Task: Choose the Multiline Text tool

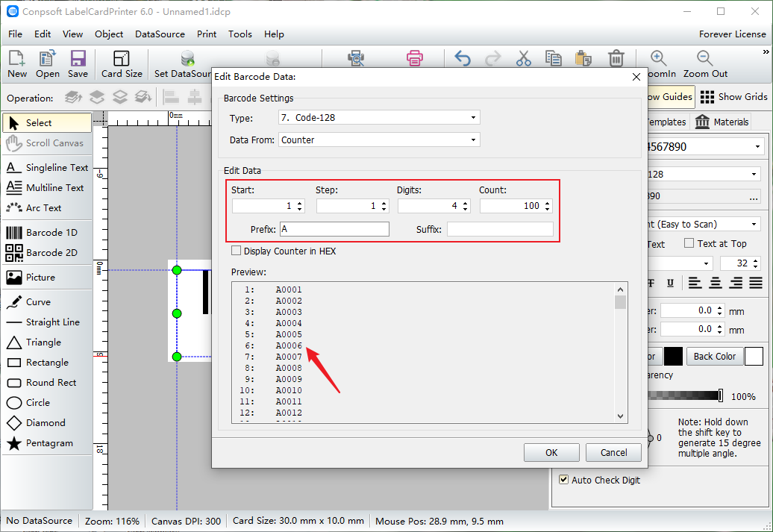Action: click(x=47, y=188)
